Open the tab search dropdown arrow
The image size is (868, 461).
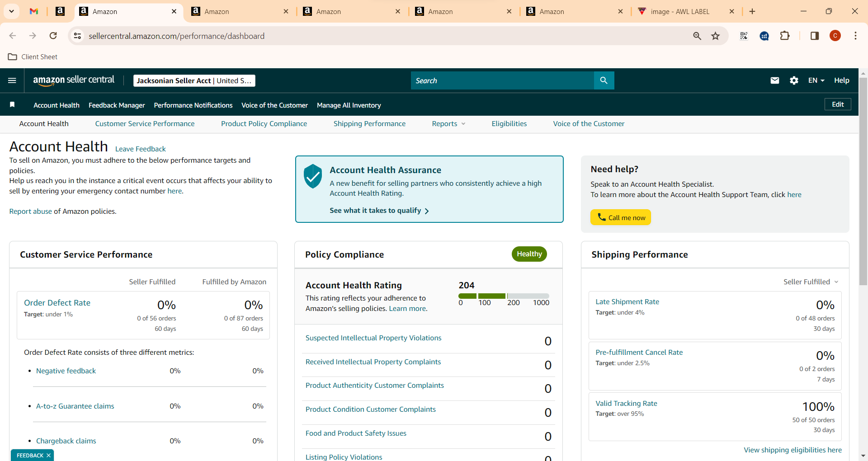pos(11,11)
